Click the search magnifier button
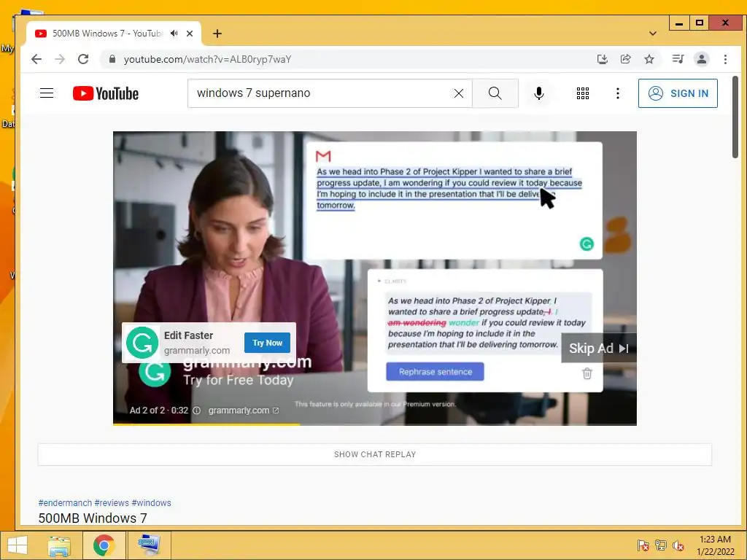The image size is (747, 560). 495,93
